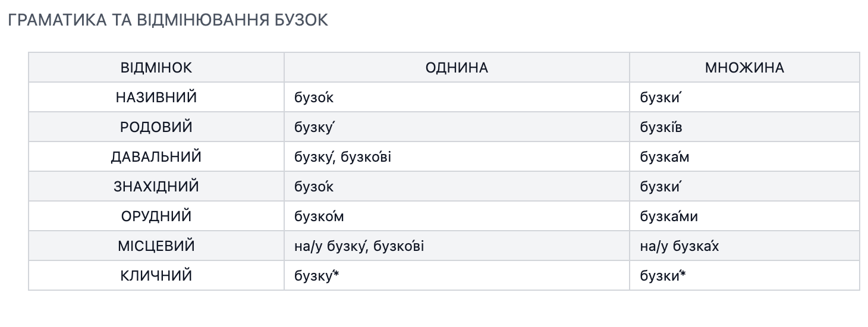The image size is (868, 327).
Task: Click the ДАВАЛЬНИЙ row label
Action: point(156,157)
